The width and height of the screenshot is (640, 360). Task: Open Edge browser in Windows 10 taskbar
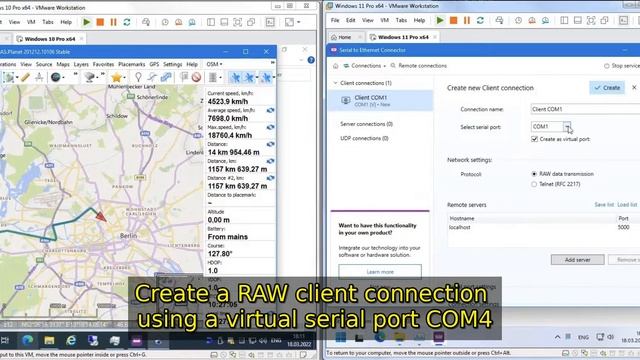[28, 340]
